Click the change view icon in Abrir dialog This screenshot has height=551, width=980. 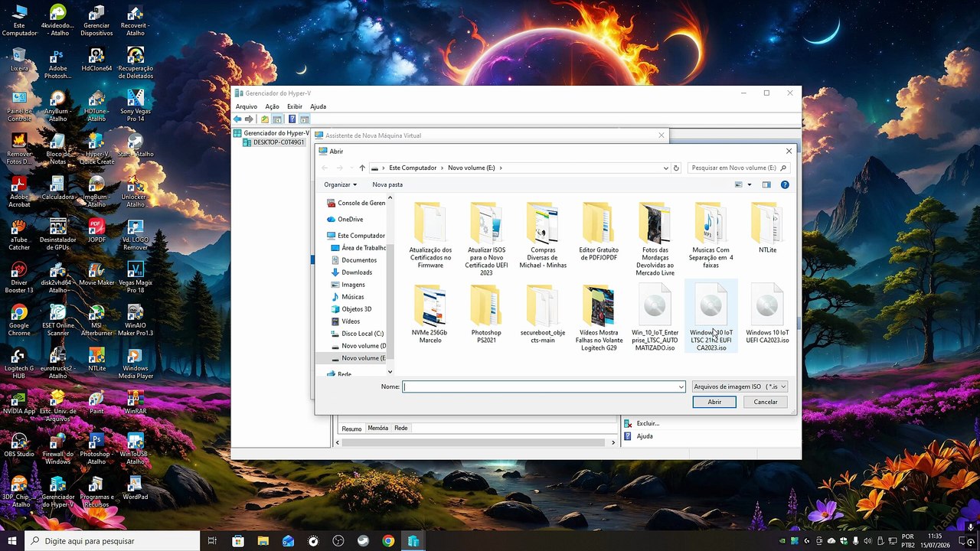pos(739,184)
